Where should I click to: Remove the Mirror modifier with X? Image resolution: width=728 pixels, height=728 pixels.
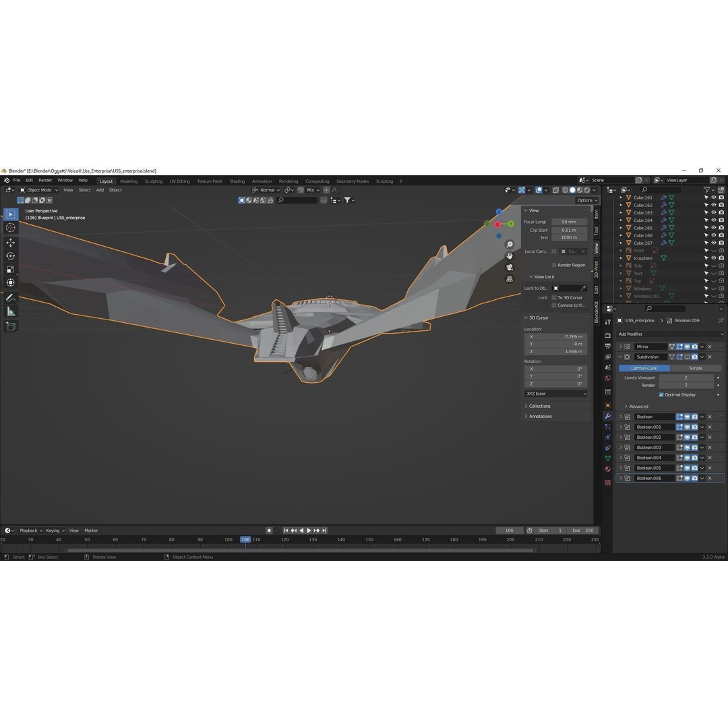(x=710, y=347)
